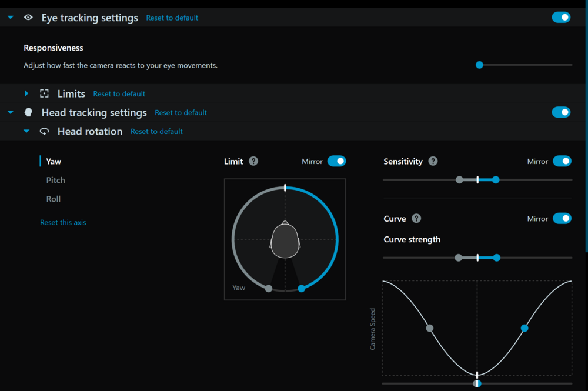Click the Limits frame icon

(44, 93)
